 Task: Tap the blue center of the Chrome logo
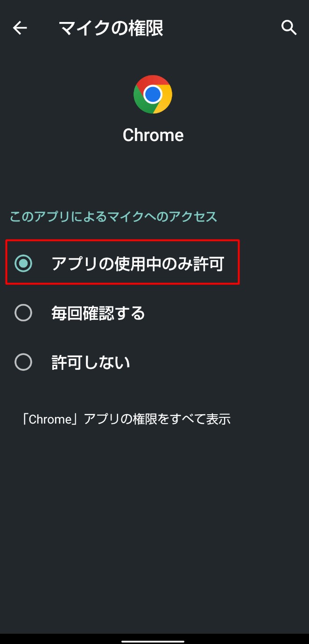click(x=153, y=95)
